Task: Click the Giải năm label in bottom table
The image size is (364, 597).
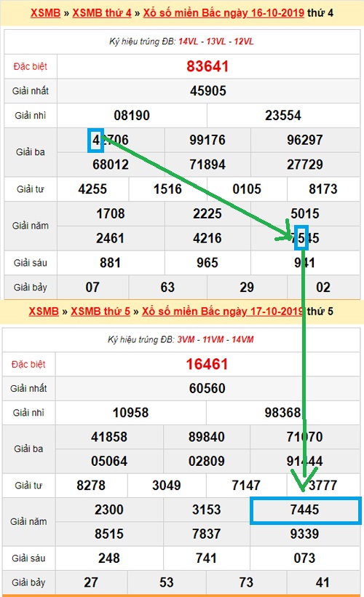Action: [28, 521]
